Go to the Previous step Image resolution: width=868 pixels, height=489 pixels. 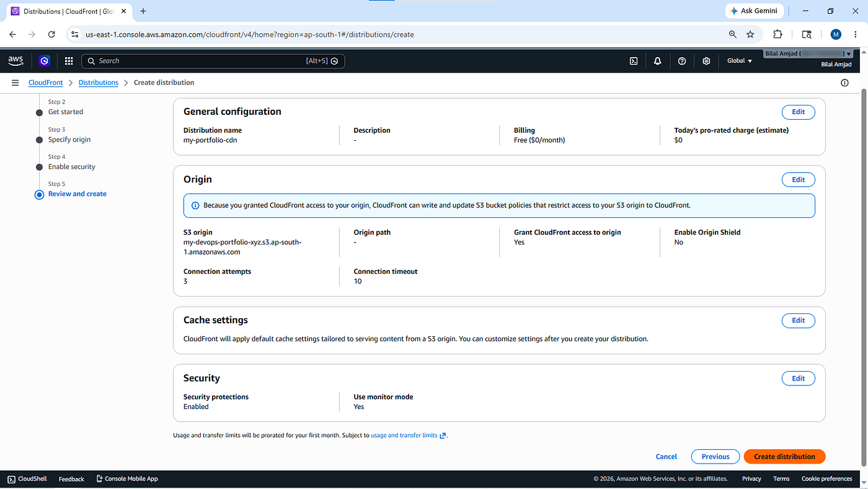click(715, 457)
